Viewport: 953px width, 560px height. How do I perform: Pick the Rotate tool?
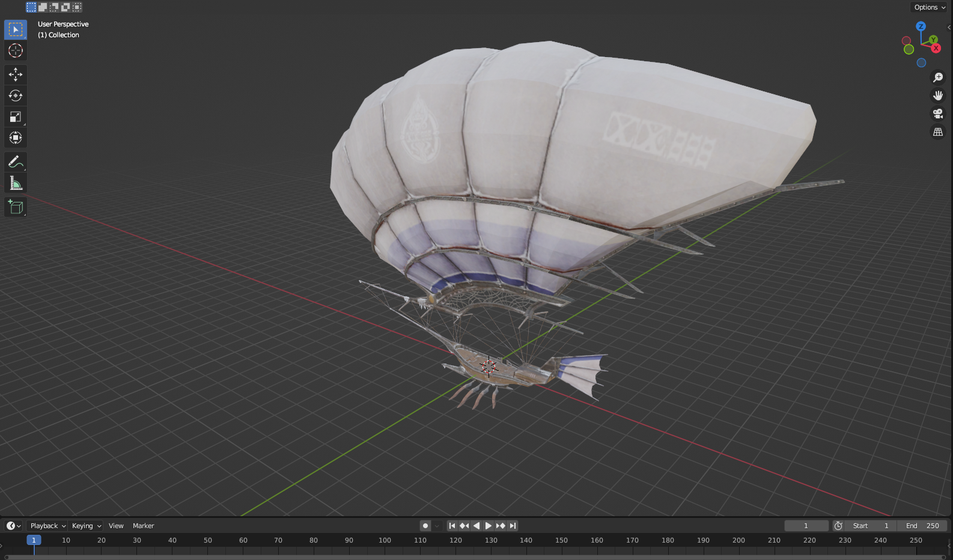(16, 96)
